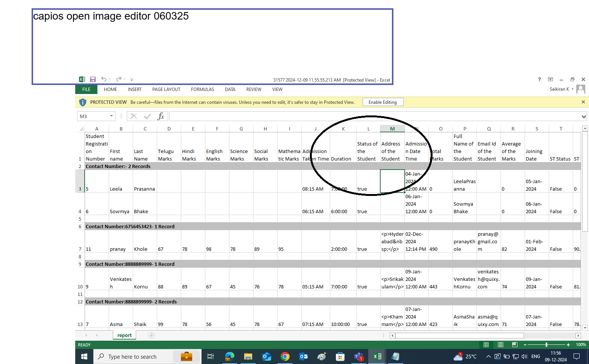Viewport: 589px width, 364px height.
Task: Click the user account avatar picture
Action: (x=581, y=89)
